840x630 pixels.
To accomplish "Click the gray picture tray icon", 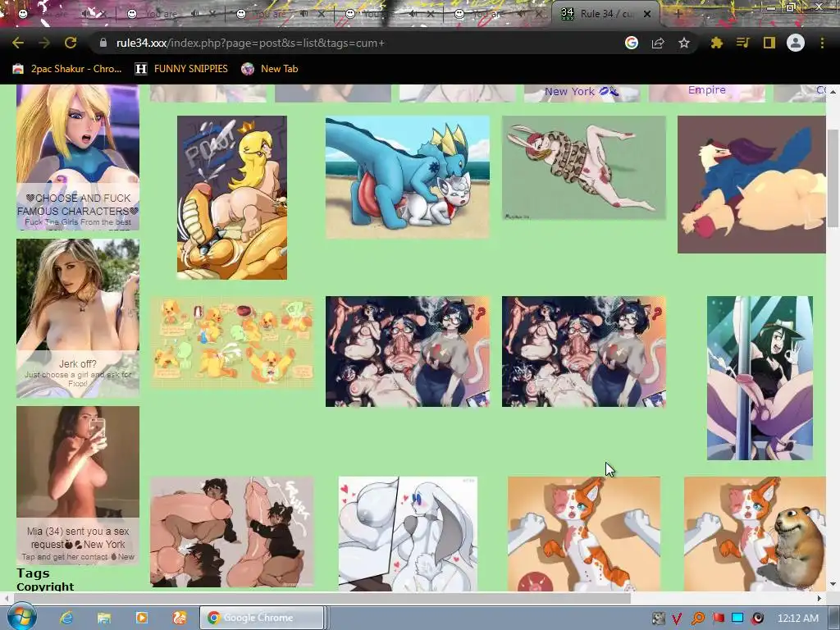I will pos(658,619).
